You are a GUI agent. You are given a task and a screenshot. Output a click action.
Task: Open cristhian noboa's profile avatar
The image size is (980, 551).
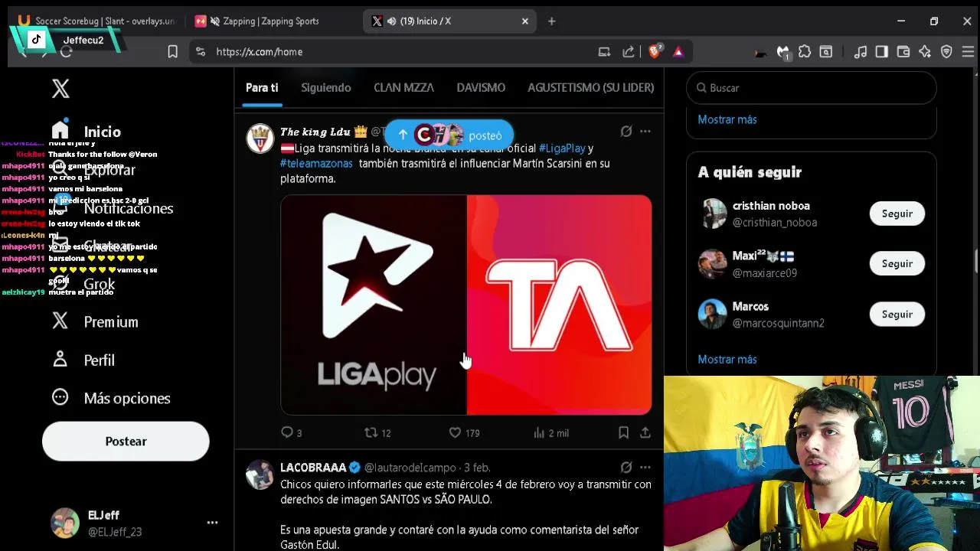point(712,214)
